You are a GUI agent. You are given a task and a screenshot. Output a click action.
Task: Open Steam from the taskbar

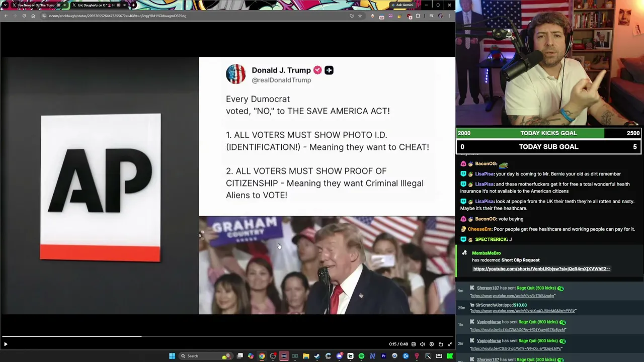point(317,356)
